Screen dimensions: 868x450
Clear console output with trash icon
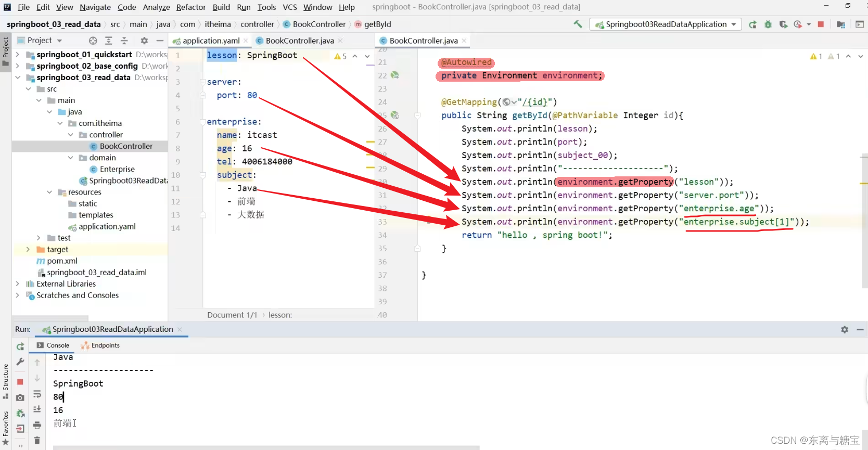(37, 441)
